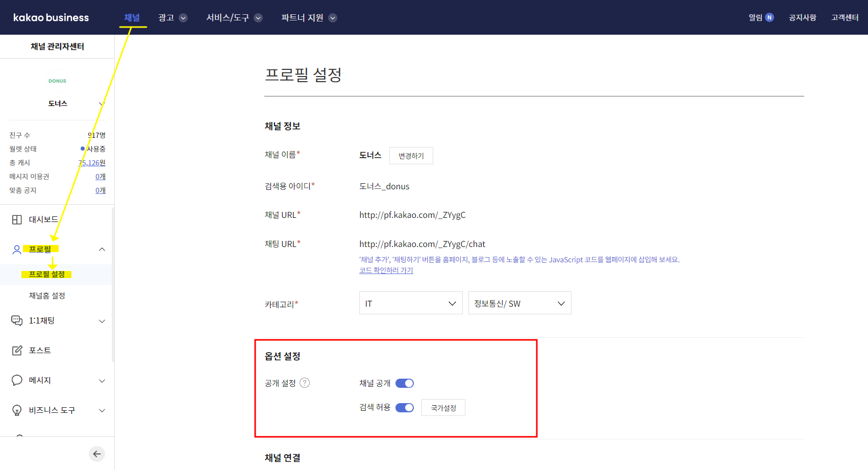
Task: Open the 포스트 menu item
Action: tap(40, 350)
